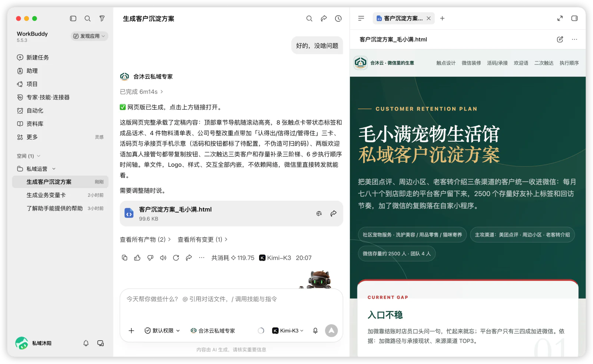Open 客户沉淀方案_毛小满.html file card
Image resolution: width=593 pixels, height=364 pixels.
pyautogui.click(x=231, y=214)
